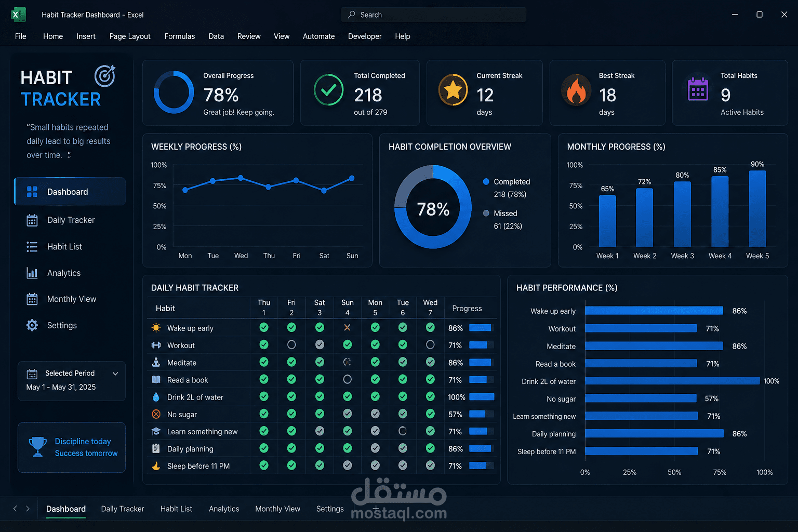Click the "May 1 - May 31, 2025" period text
Image resolution: width=798 pixels, height=532 pixels.
tap(61, 387)
